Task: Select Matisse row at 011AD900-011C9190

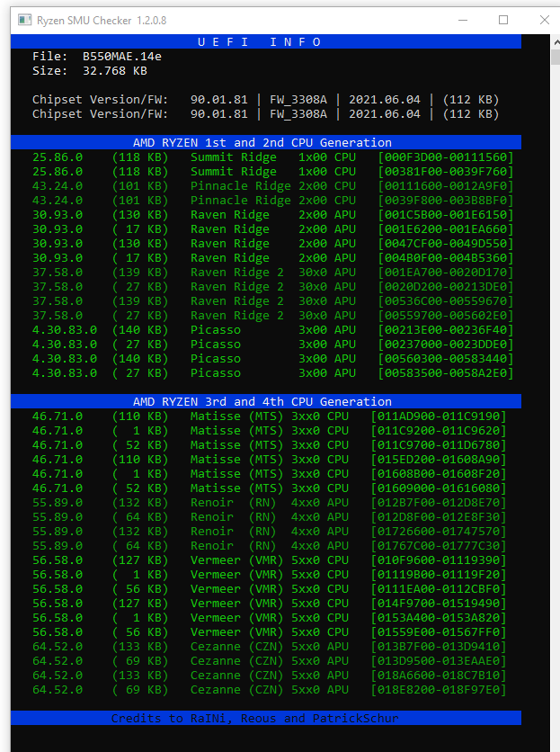Action: (x=270, y=416)
